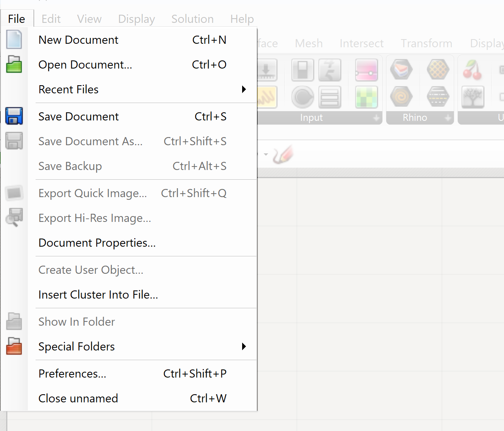Click the tree icon below the cherries
The image size is (504, 431).
(472, 97)
